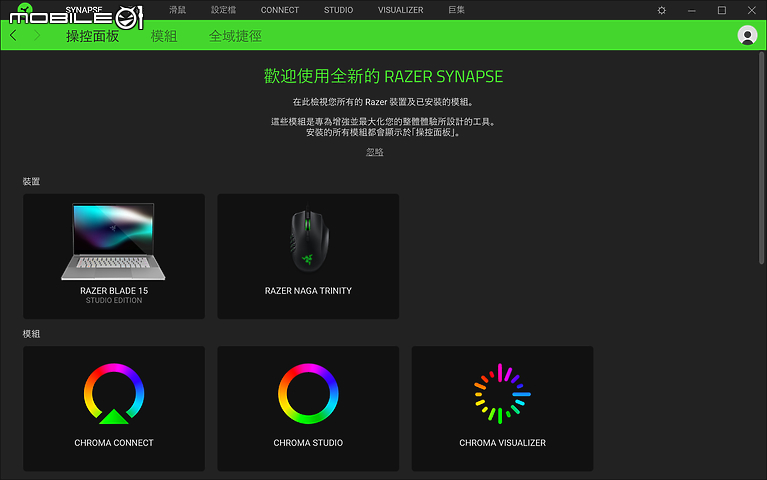Image resolution: width=767 pixels, height=480 pixels.
Task: Open the 巨集 top menu
Action: tap(456, 10)
